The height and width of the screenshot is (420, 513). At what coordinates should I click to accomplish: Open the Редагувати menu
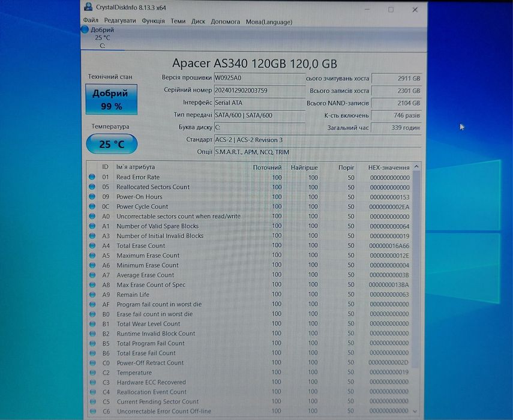[120, 20]
